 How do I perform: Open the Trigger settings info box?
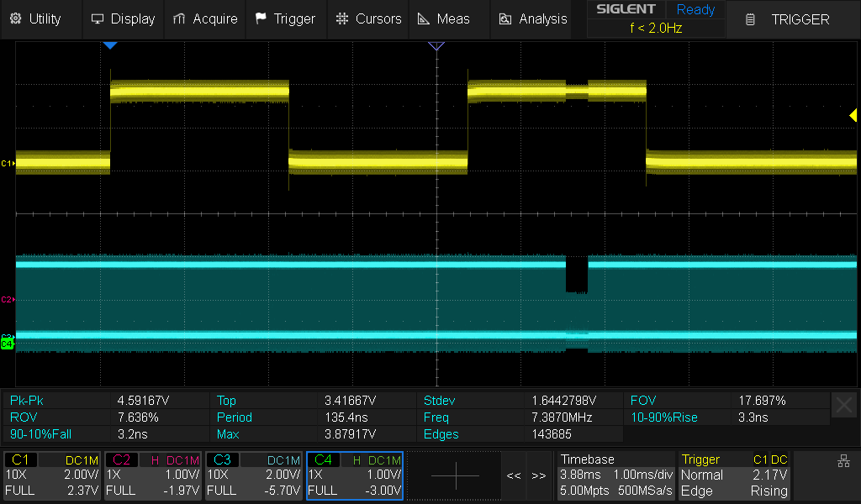(x=735, y=475)
